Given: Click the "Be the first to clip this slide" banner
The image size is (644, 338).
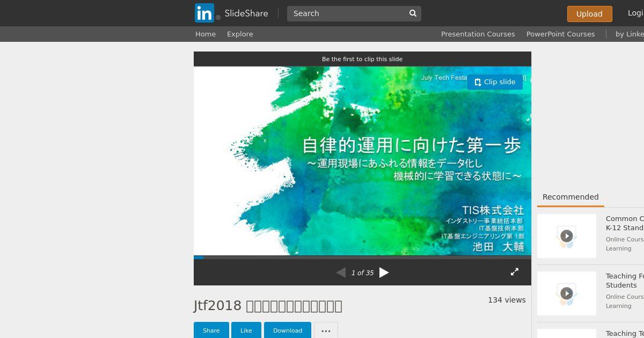Looking at the screenshot, I should pyautogui.click(x=362, y=59).
